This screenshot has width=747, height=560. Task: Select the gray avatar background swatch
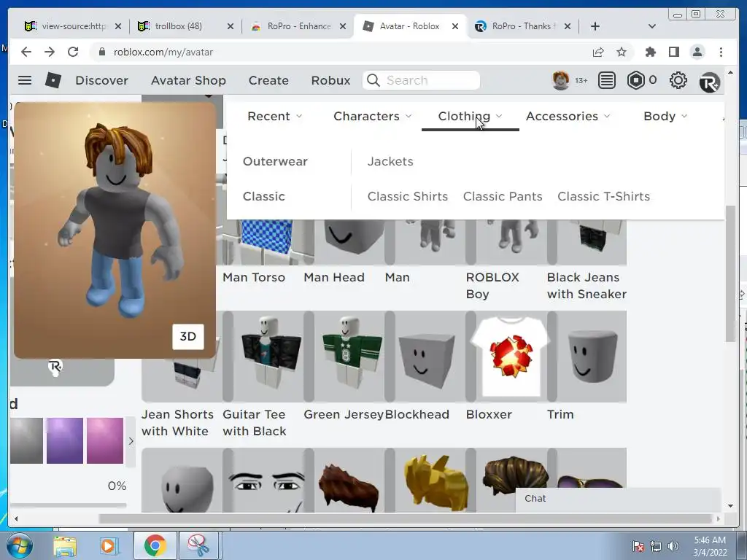point(27,440)
